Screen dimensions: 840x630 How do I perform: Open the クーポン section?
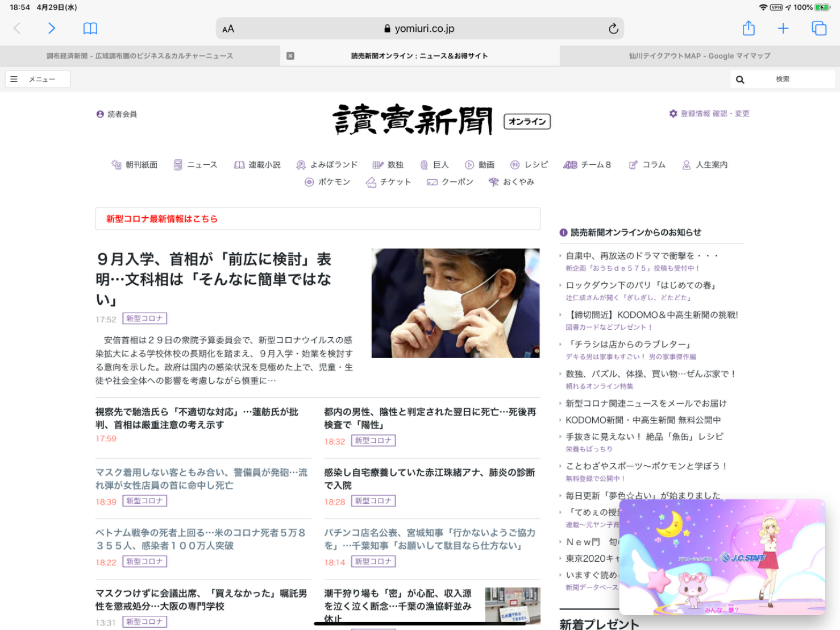coord(450,182)
